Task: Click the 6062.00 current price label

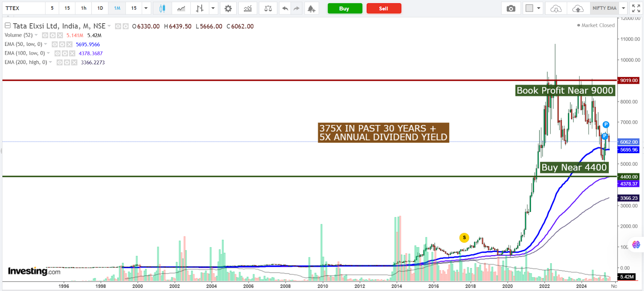Action: point(629,142)
